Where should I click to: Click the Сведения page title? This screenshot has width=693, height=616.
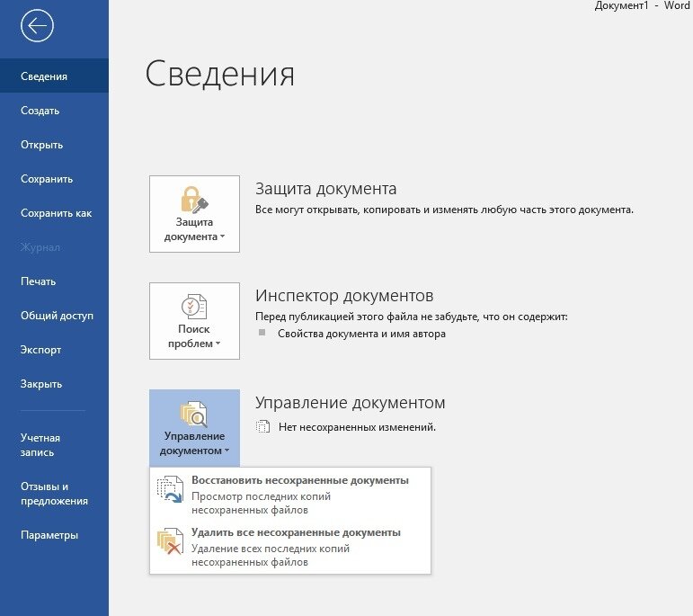[219, 74]
